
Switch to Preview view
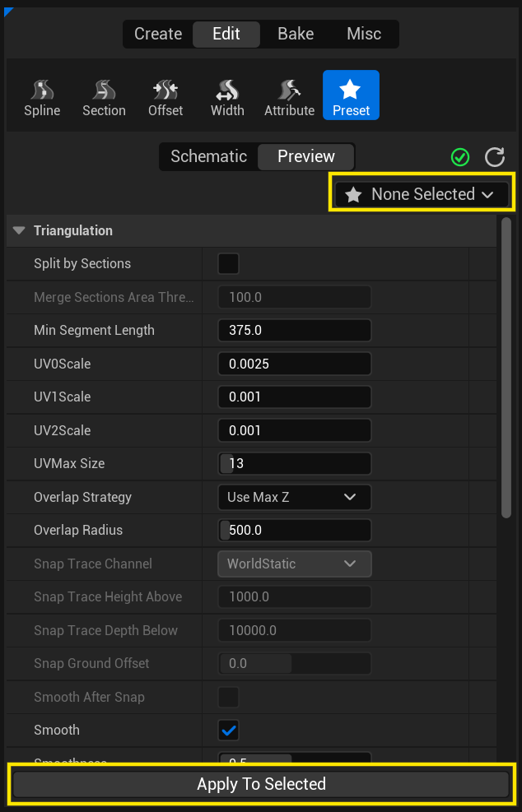tap(306, 156)
